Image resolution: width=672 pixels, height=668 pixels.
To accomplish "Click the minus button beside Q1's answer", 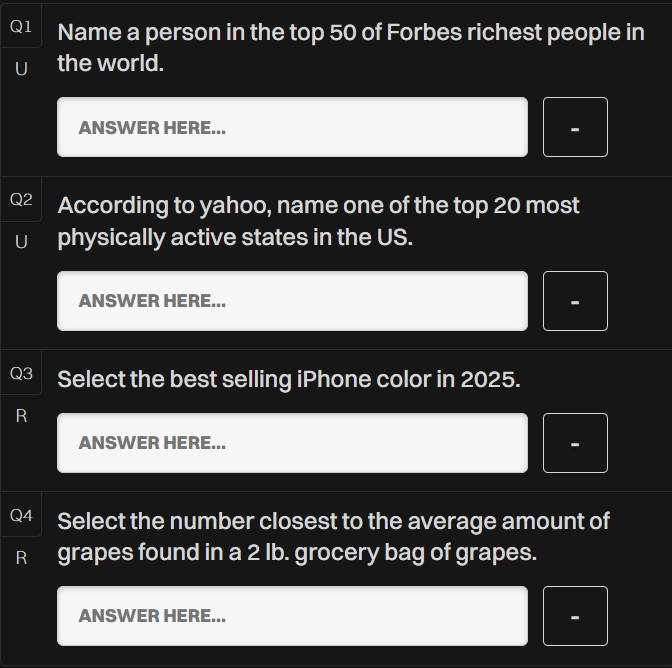I will tap(575, 127).
